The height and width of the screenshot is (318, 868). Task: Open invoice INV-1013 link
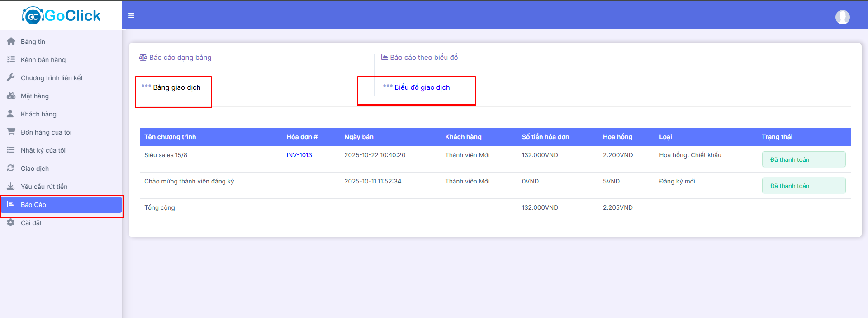[x=299, y=155]
